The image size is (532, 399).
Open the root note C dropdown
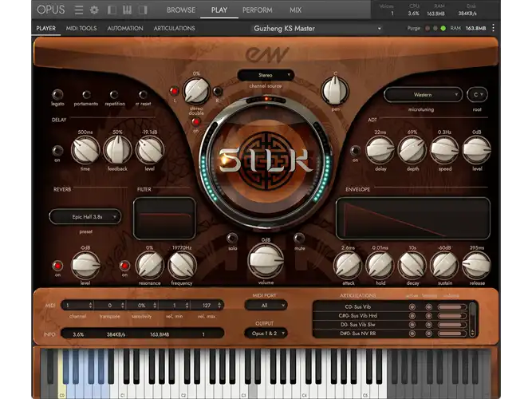(x=477, y=95)
